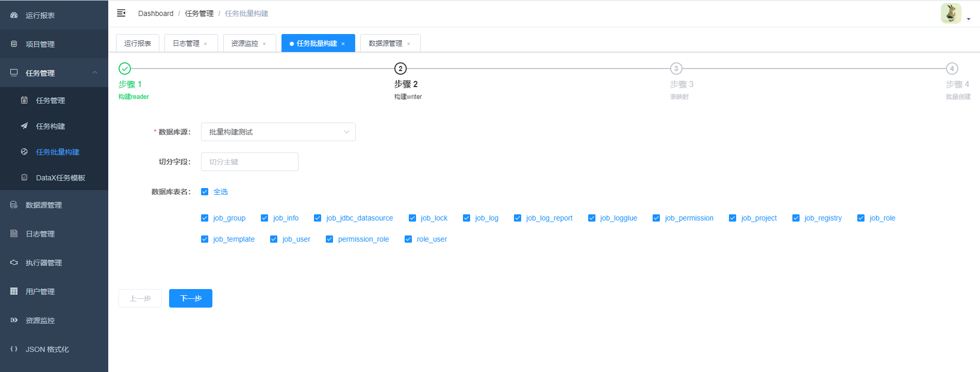
Task: Switch to the 运行报表 tab
Action: [138, 43]
